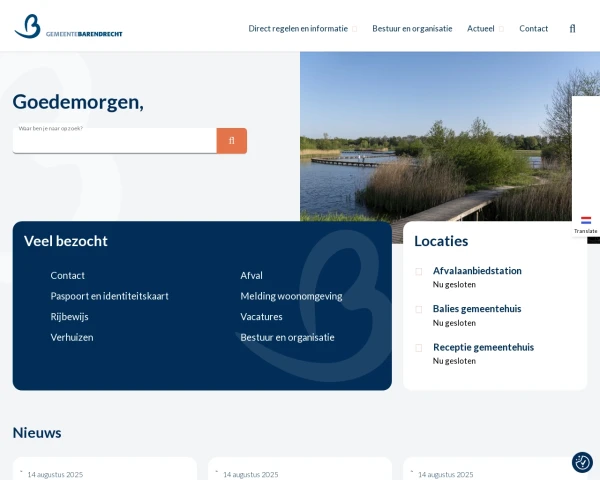600x480 pixels.
Task: Click the icon next to Afvalaanbiedstation
Action: pyautogui.click(x=419, y=271)
